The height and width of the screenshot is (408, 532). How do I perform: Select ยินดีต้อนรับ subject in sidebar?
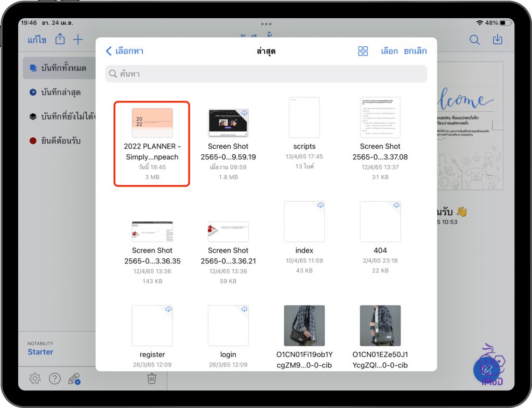tap(60, 141)
